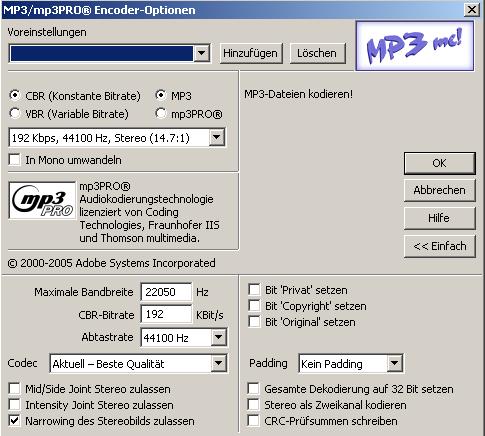
Task: Choose the mp3PRO® format radio button
Action: tap(161, 114)
